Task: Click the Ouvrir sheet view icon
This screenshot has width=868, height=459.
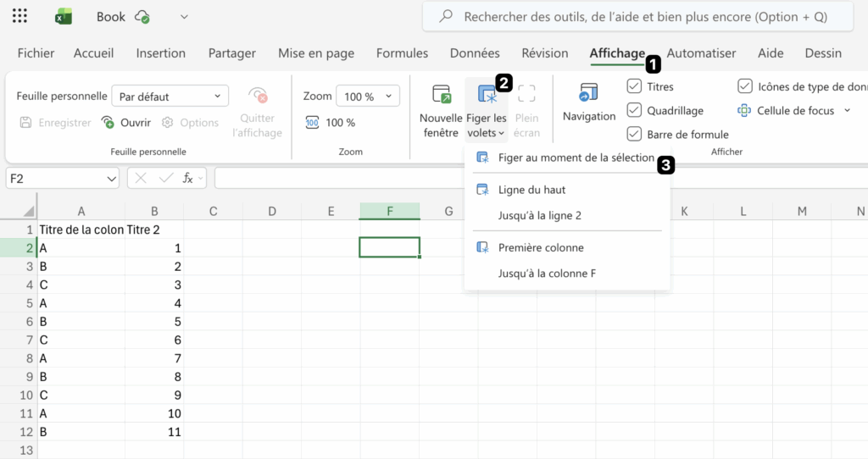Action: pos(108,123)
